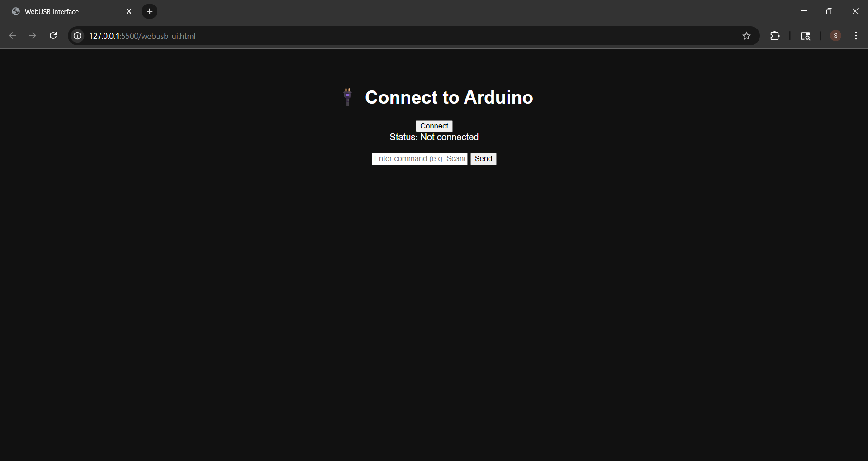Close the browser window
The height and width of the screenshot is (461, 868).
855,11
